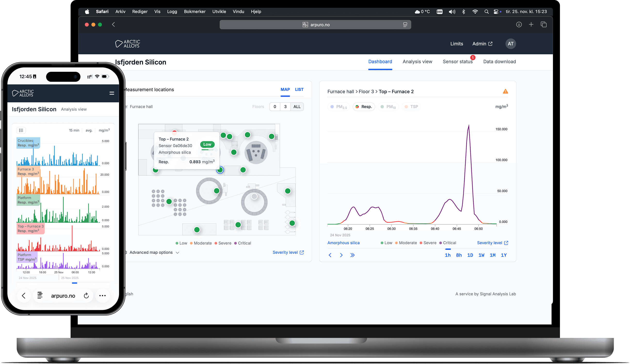This screenshot has height=364, width=630.
Task: Open the phone hamburger menu icon
Action: (x=112, y=93)
